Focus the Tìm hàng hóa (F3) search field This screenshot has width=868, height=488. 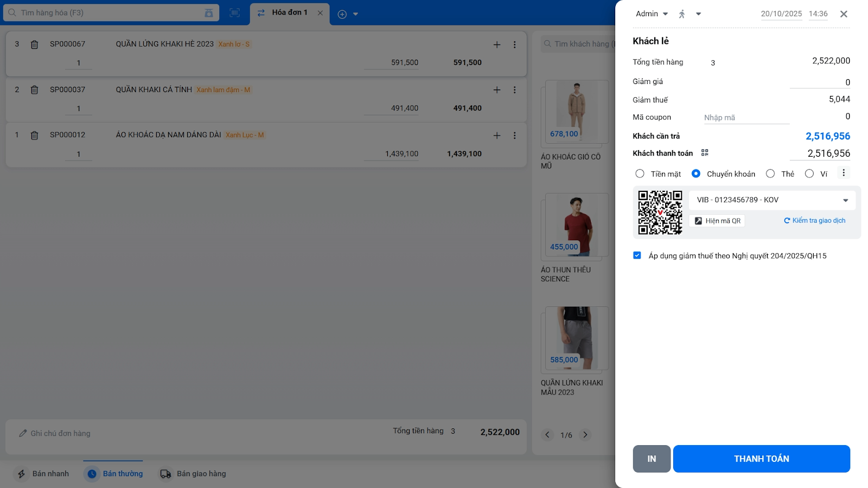110,12
